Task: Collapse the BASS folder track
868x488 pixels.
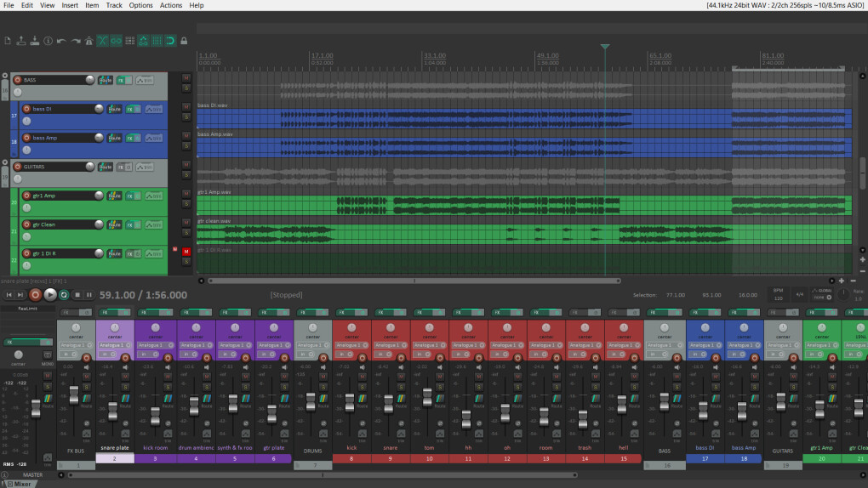Action: 5,76
